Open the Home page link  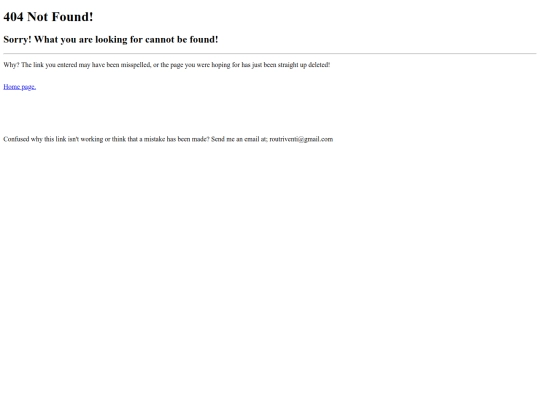(20, 87)
